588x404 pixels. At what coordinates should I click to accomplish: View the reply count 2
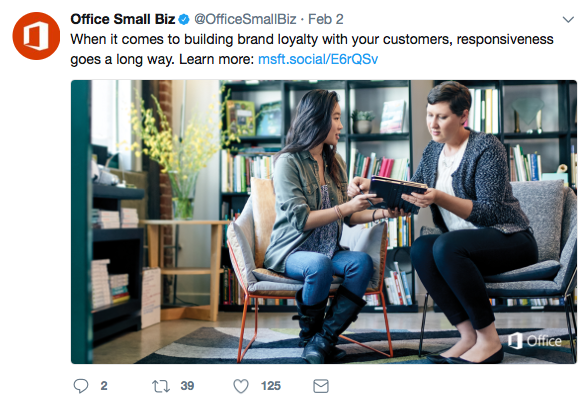pos(104,386)
